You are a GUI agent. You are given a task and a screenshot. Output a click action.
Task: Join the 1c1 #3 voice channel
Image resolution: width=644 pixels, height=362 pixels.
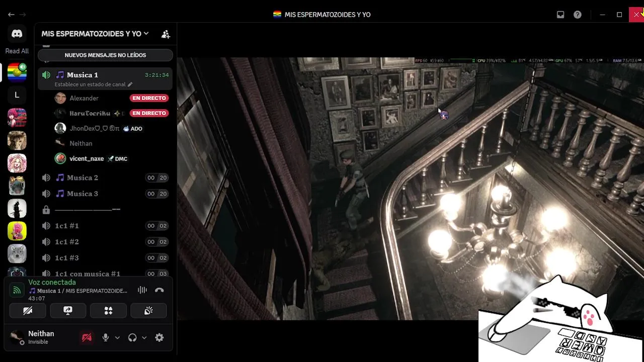point(105,258)
